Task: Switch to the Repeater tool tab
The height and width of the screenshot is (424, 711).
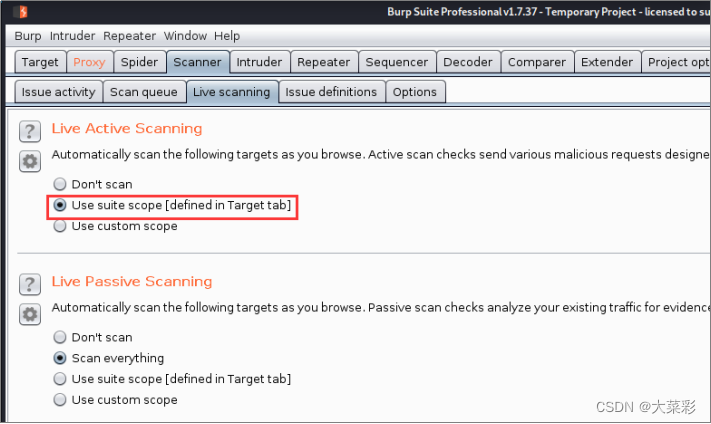Action: pyautogui.click(x=324, y=62)
